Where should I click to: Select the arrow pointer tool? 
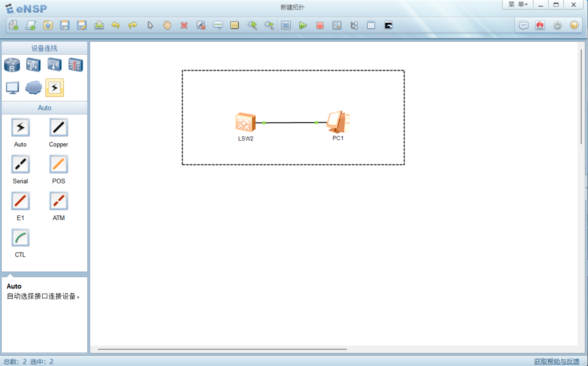coord(150,25)
